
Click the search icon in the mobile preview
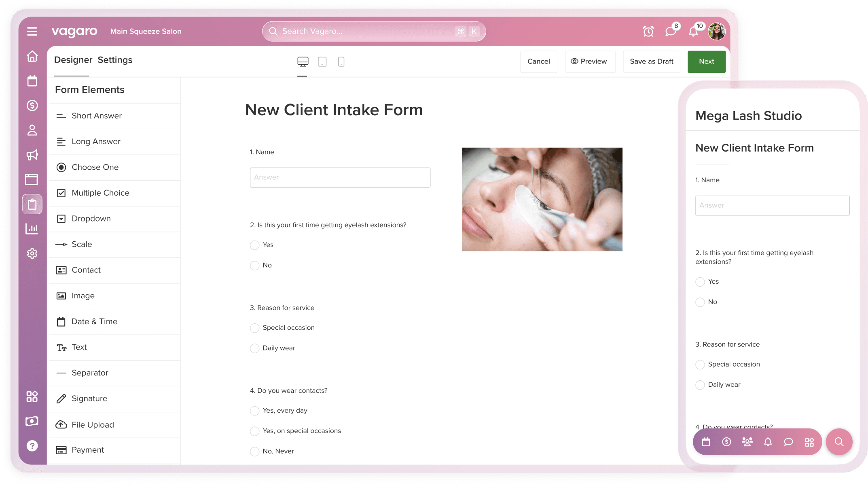tap(839, 442)
